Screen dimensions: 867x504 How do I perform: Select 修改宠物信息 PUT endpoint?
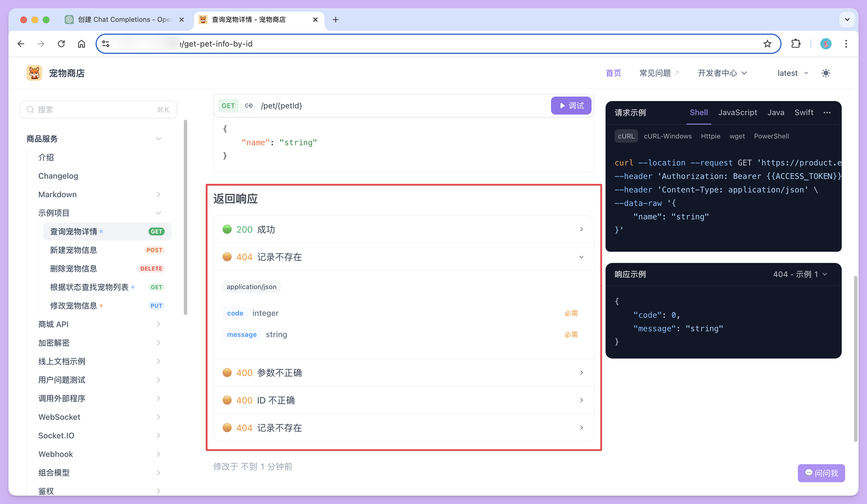tap(107, 306)
